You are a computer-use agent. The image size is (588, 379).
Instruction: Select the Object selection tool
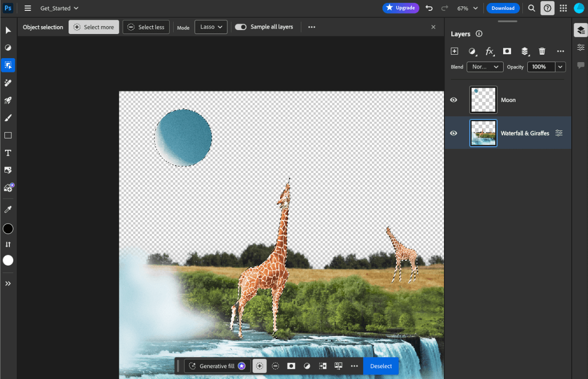click(8, 65)
